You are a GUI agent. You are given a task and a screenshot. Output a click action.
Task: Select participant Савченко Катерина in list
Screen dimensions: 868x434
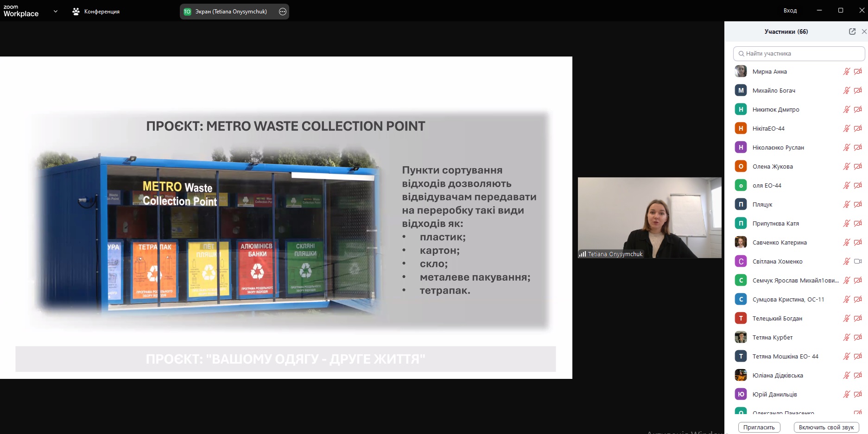(779, 242)
